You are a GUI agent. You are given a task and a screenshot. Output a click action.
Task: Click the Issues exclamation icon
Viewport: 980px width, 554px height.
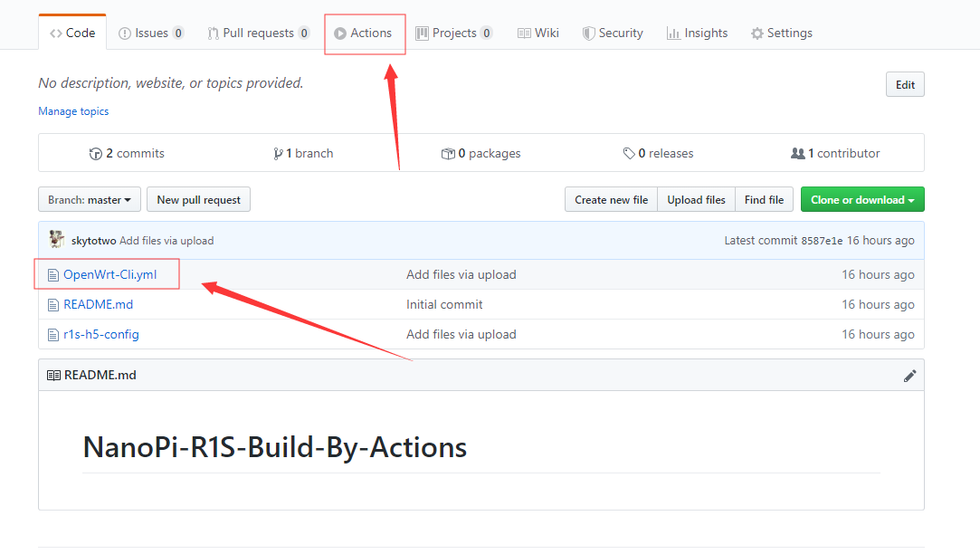(x=124, y=33)
